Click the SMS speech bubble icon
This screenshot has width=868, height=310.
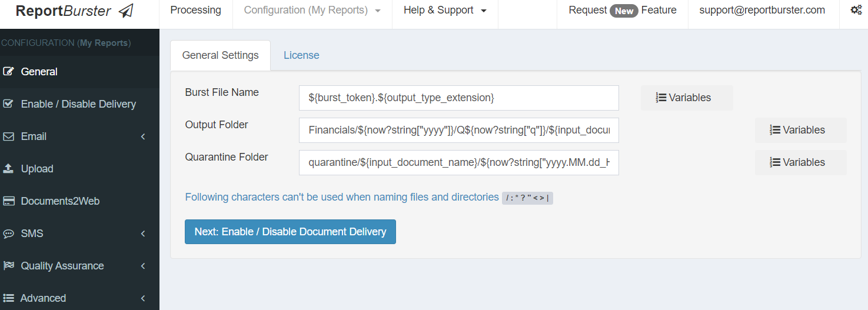click(8, 234)
